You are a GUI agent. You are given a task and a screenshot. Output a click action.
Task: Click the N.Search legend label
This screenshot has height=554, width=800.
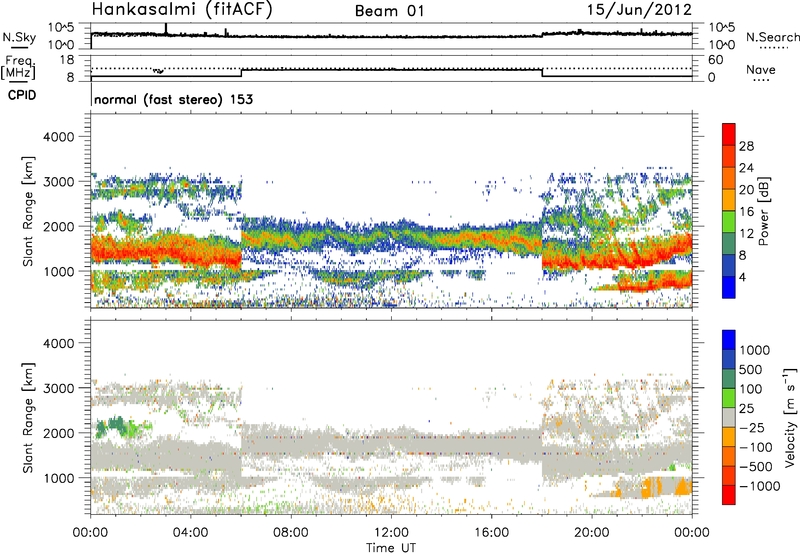click(x=772, y=37)
